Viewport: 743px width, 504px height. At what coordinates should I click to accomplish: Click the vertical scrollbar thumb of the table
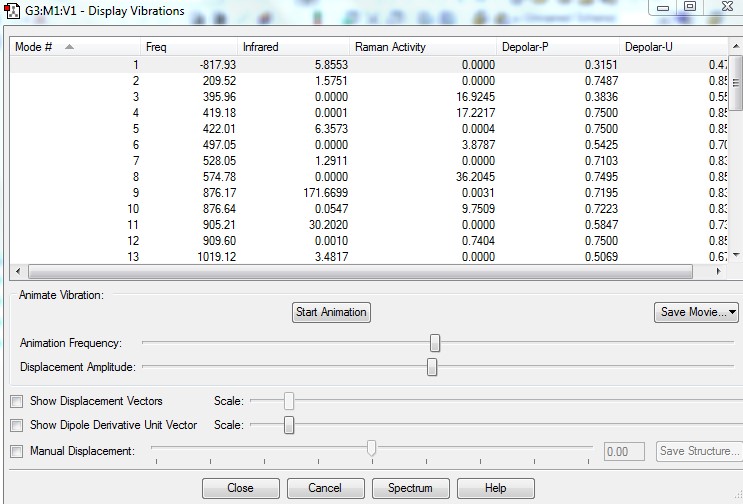(736, 83)
